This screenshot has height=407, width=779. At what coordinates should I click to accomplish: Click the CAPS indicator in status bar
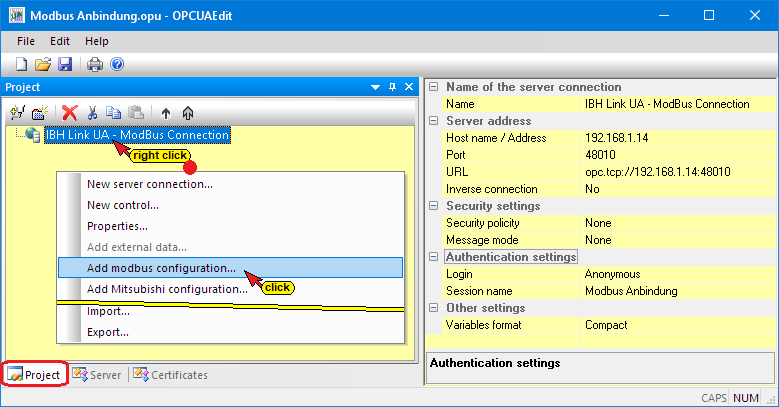pyautogui.click(x=714, y=398)
